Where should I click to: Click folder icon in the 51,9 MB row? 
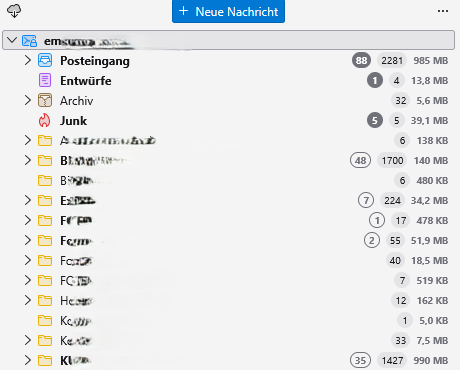click(x=45, y=241)
